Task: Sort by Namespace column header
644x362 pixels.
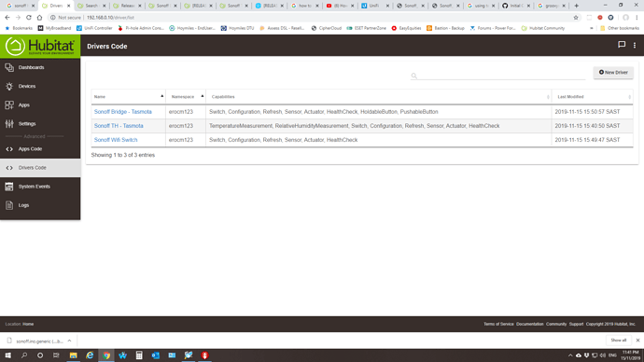Action: click(186, 96)
